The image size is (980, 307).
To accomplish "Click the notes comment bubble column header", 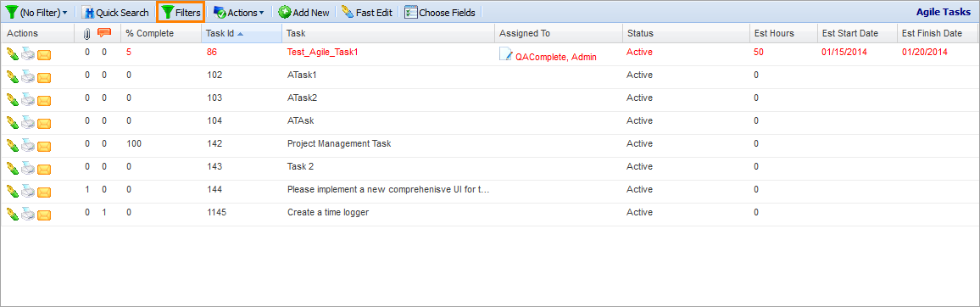I will point(104,32).
